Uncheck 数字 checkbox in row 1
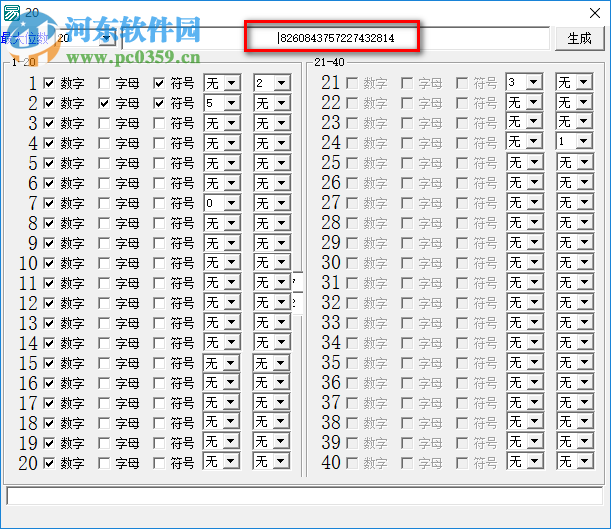The height and width of the screenshot is (529, 611). pyautogui.click(x=49, y=83)
